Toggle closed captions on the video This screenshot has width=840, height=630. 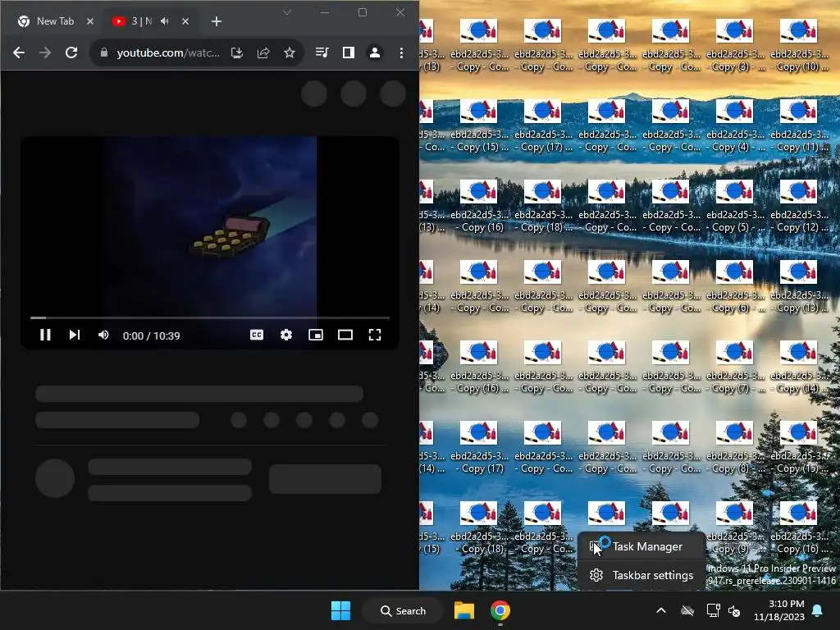point(257,335)
